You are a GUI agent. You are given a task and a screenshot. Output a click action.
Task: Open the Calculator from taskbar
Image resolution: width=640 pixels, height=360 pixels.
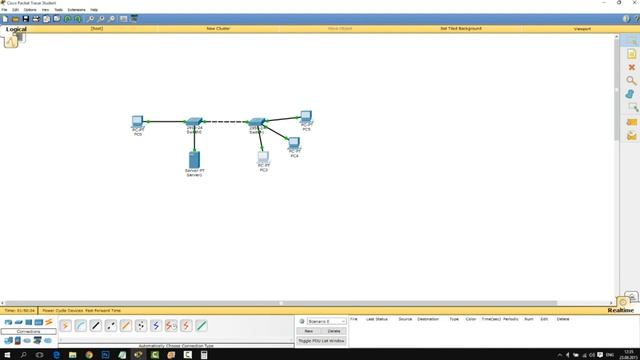coord(204,355)
